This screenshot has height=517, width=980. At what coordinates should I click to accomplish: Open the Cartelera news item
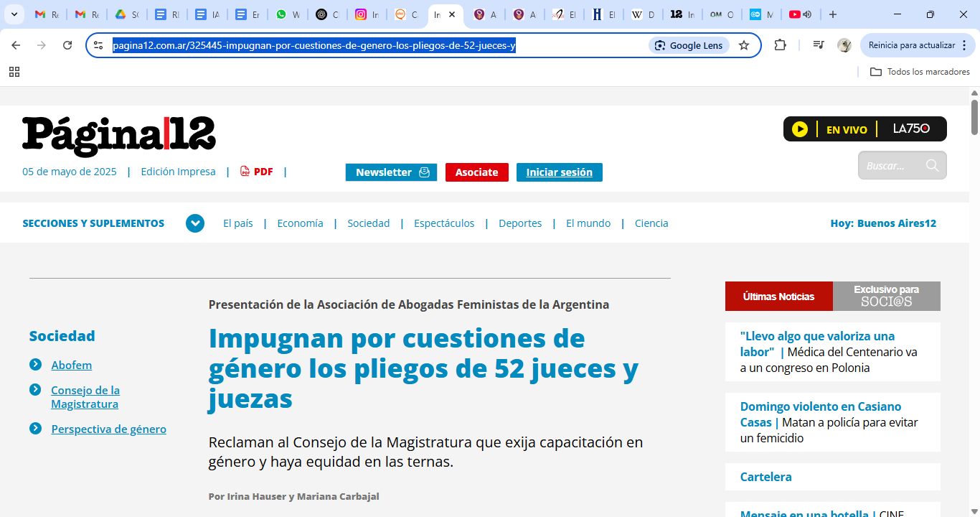(x=765, y=476)
